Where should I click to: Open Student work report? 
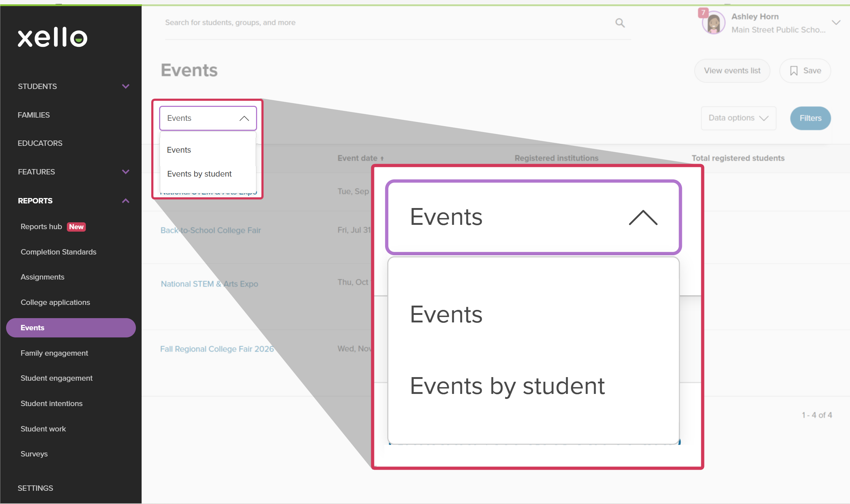point(43,429)
